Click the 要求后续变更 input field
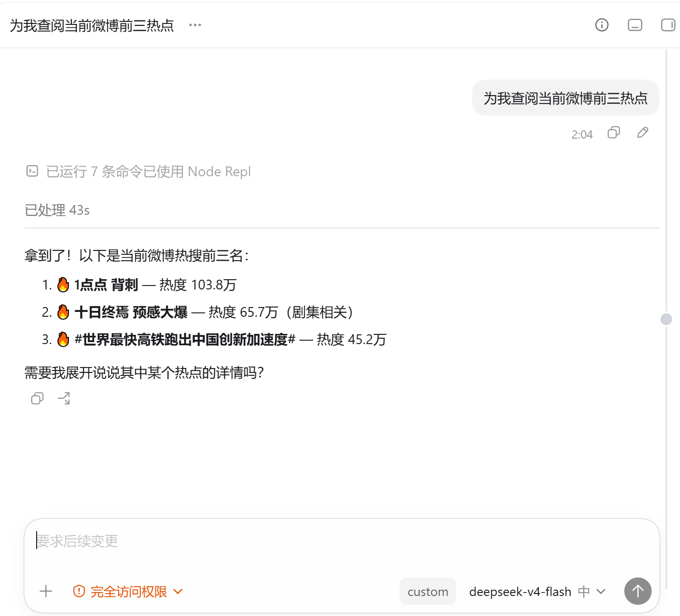680x616 pixels. pyautogui.click(x=342, y=541)
